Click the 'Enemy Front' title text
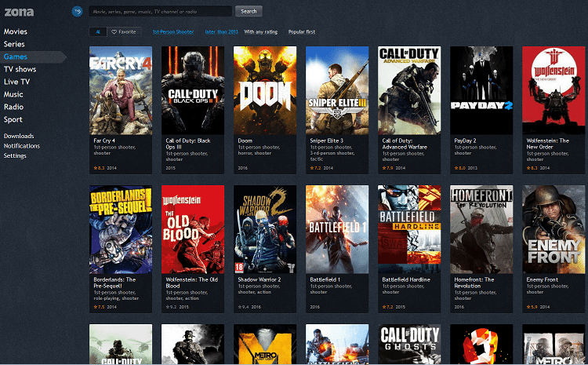The image size is (588, 365). click(x=543, y=279)
